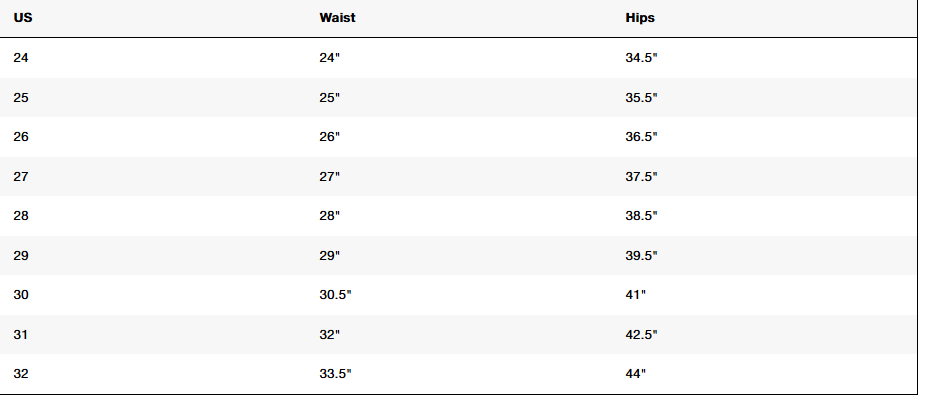This screenshot has width=925, height=399.
Task: Click the 38.5" hips value
Action: [641, 216]
